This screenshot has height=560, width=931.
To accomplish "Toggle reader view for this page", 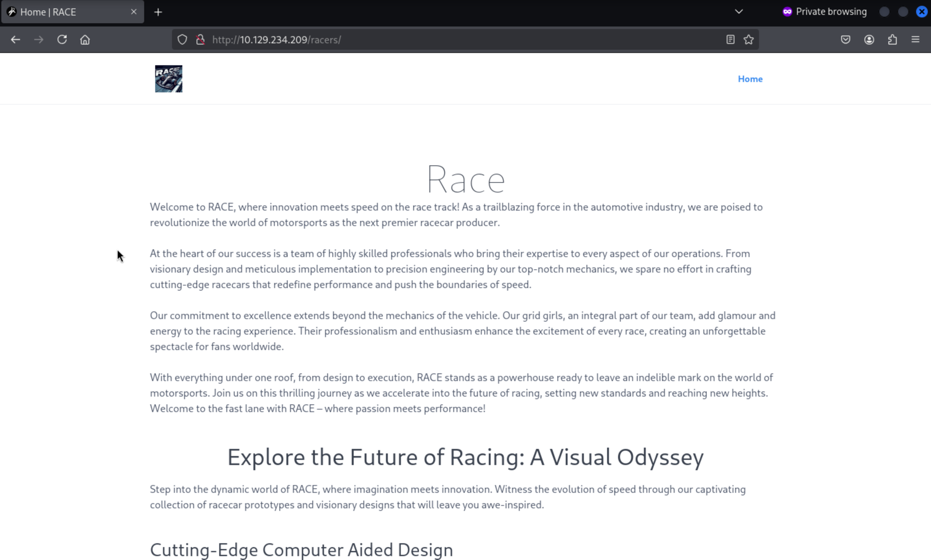I will (x=730, y=40).
